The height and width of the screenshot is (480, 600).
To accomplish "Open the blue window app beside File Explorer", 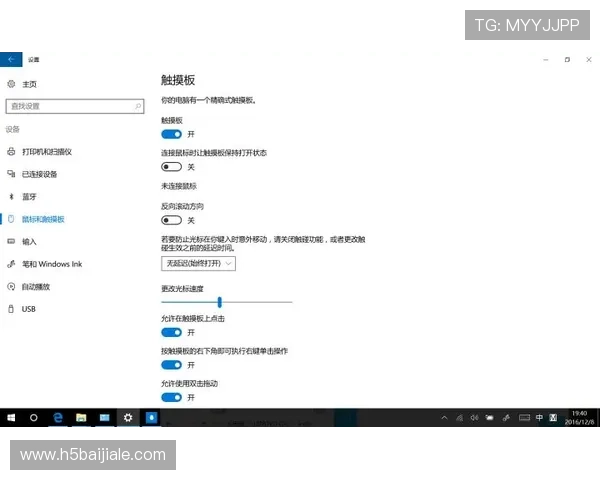I will 104,418.
